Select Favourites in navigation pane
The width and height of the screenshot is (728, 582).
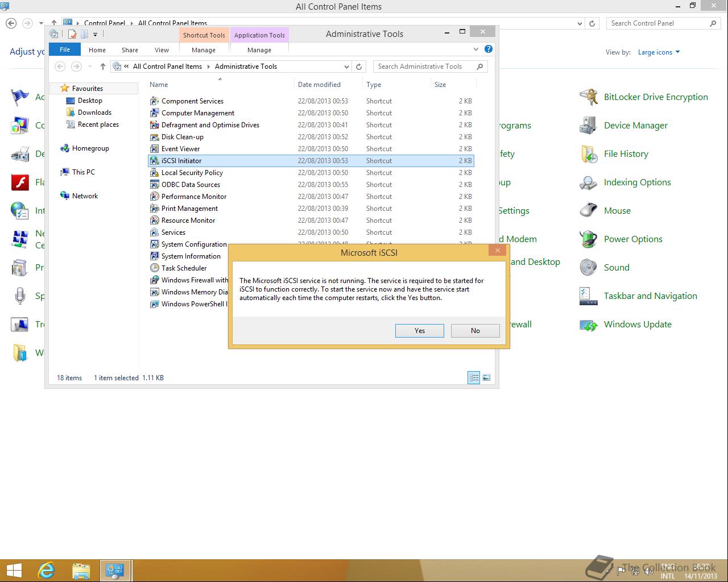87,88
